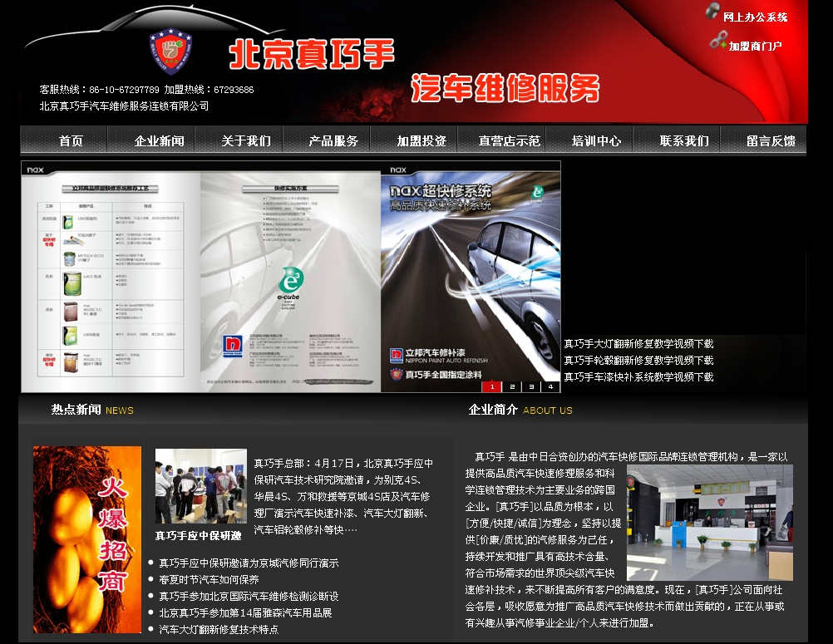
Task: Click the company name 北京真巧手汽车维修服务连锁有限公司
Action: 124,106
